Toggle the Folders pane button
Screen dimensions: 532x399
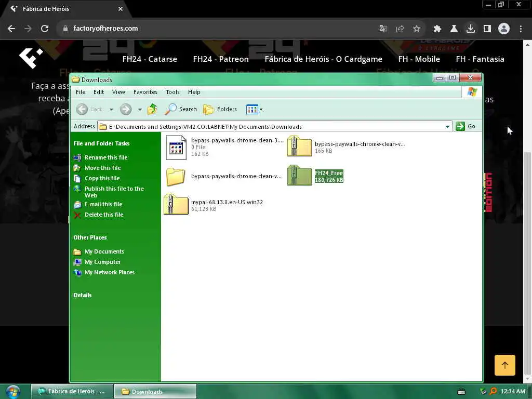point(220,109)
